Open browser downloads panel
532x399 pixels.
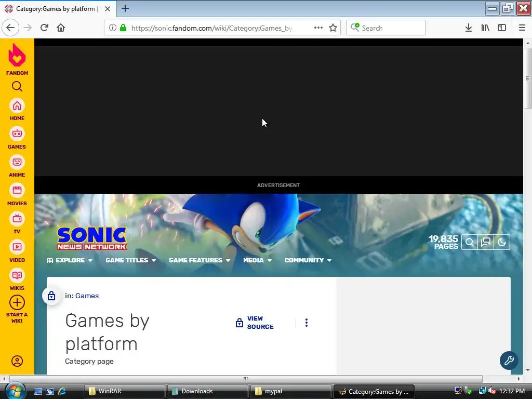[469, 28]
